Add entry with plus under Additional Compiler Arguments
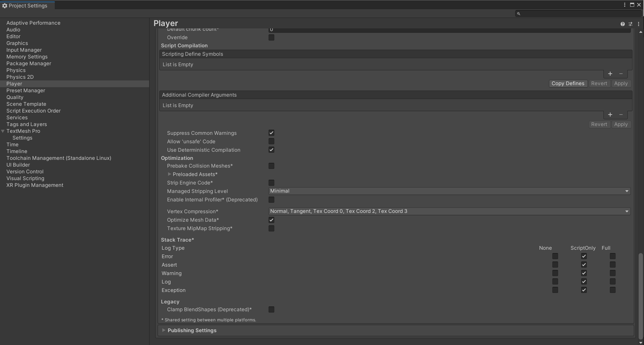Screen dimensions: 644x345 click(x=610, y=115)
